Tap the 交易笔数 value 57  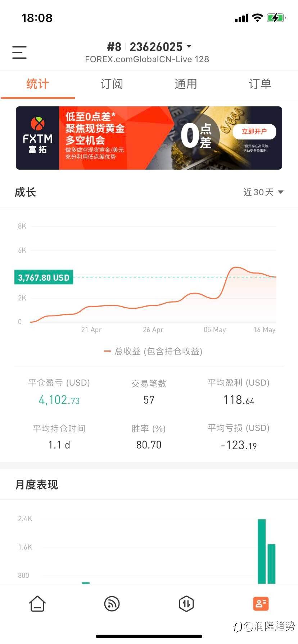[149, 400]
